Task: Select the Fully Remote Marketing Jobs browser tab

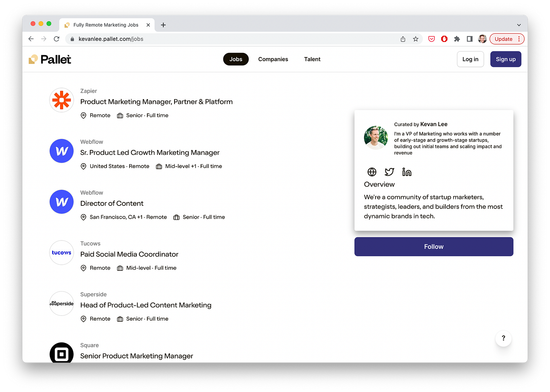Action: pos(107,25)
